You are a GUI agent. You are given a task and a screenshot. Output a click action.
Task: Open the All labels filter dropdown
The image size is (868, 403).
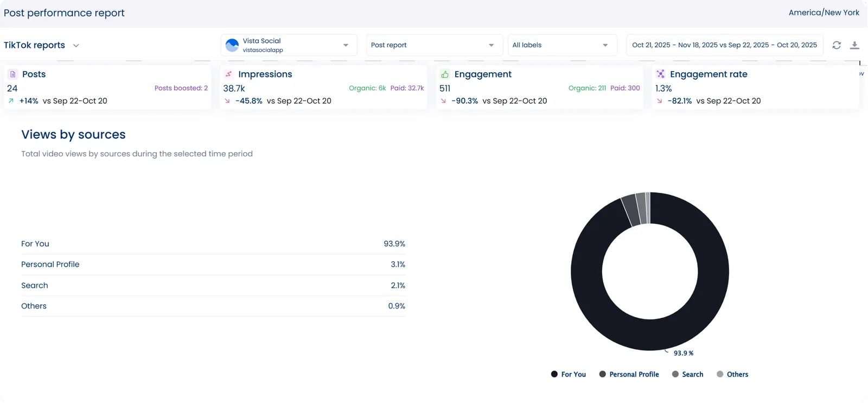[x=561, y=45]
